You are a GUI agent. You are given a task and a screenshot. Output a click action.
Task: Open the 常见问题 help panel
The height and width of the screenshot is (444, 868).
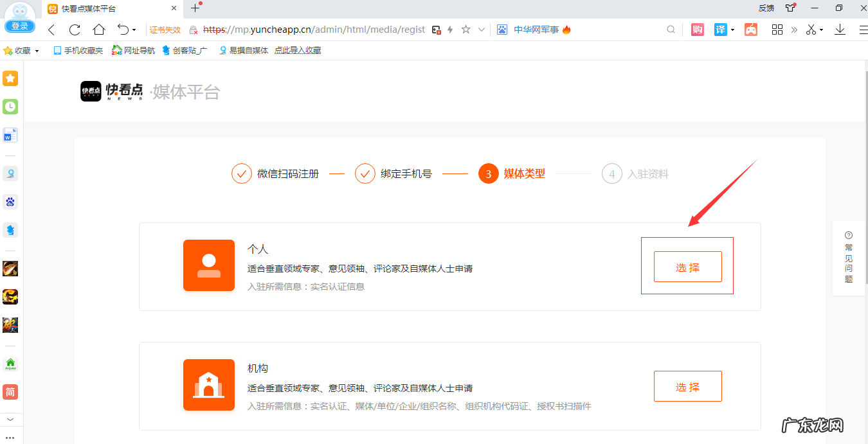(849, 258)
